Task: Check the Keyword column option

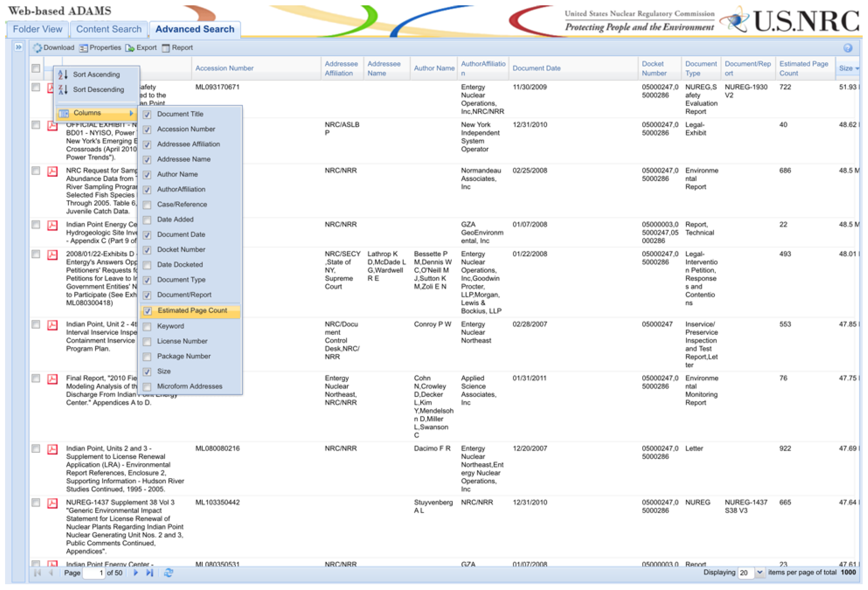Action: click(147, 326)
